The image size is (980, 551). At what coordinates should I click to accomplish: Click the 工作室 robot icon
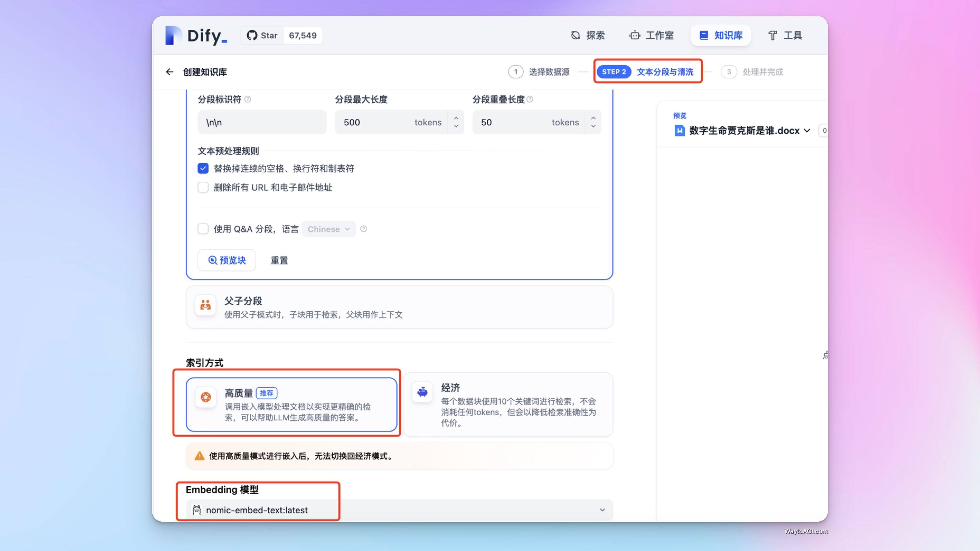[x=635, y=35]
